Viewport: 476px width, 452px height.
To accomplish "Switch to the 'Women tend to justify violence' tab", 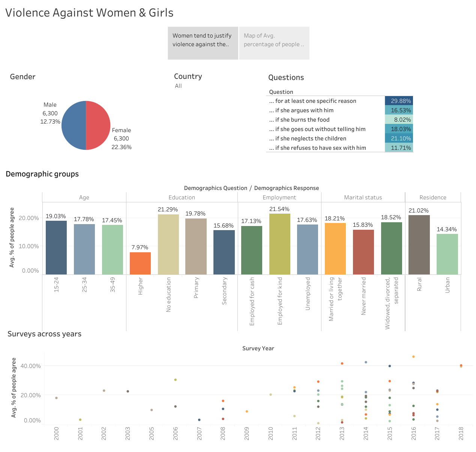I will 203,43.
